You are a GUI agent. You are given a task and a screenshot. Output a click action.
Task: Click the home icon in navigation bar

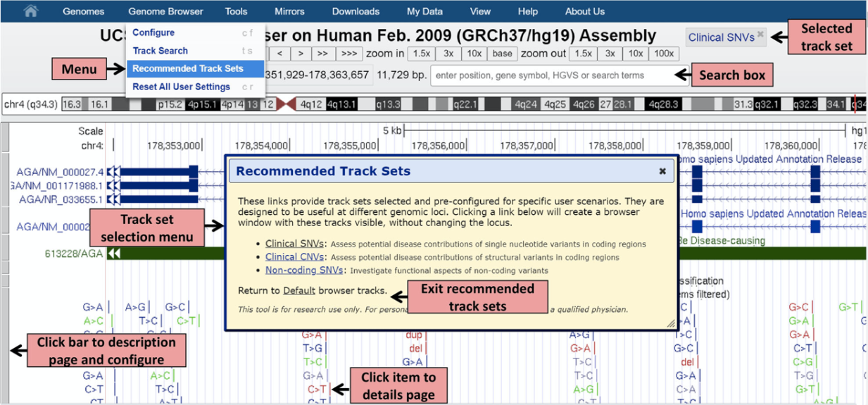(x=30, y=11)
